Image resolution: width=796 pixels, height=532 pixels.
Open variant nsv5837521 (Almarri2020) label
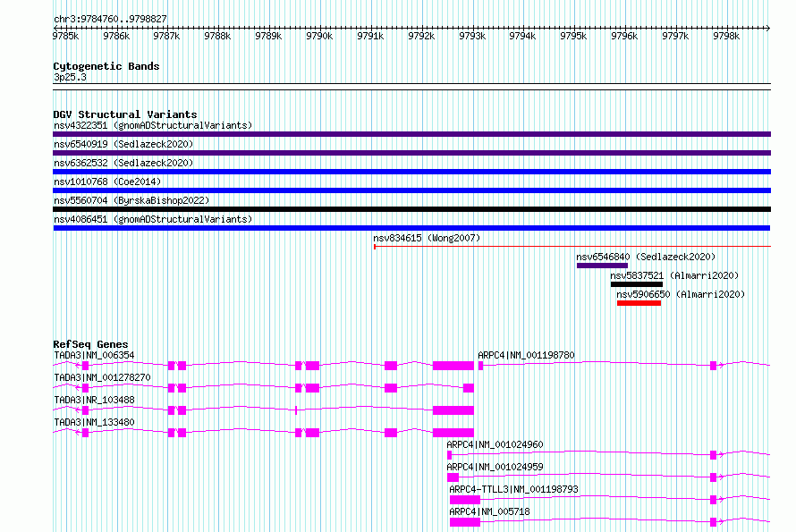pyautogui.click(x=674, y=275)
